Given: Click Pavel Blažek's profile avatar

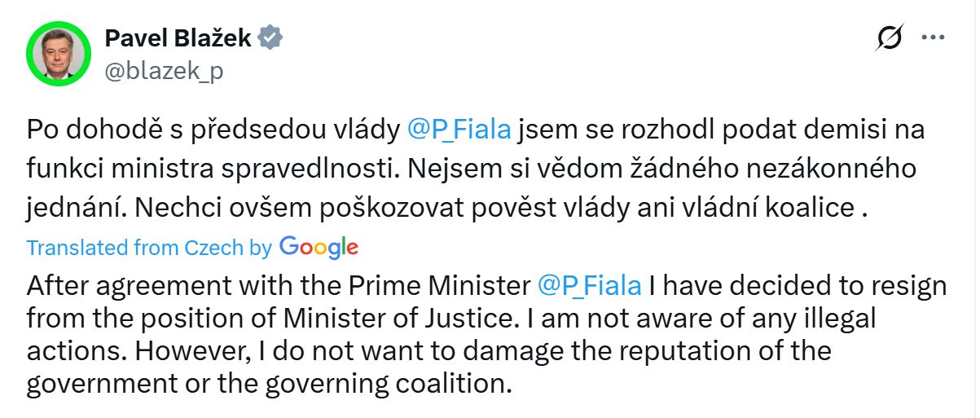Looking at the screenshot, I should pyautogui.click(x=57, y=54).
